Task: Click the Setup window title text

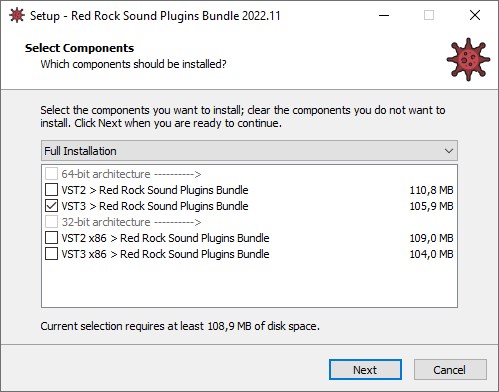Action: (155, 16)
